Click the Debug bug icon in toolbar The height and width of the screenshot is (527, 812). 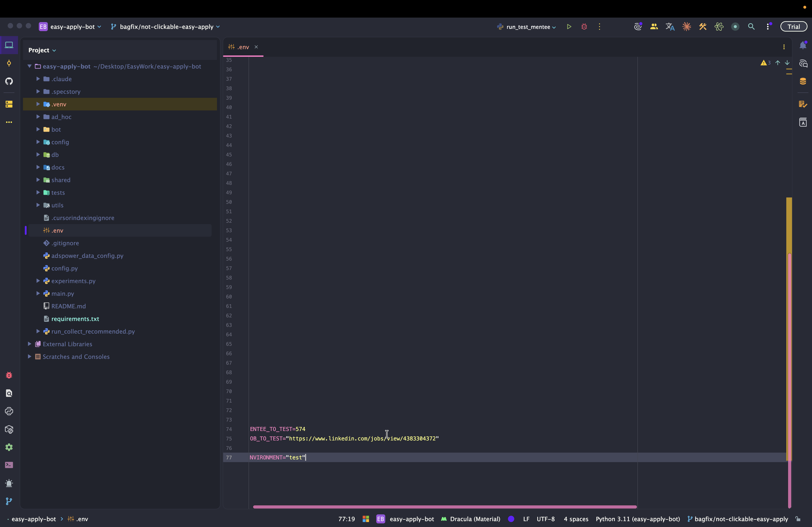(x=584, y=27)
